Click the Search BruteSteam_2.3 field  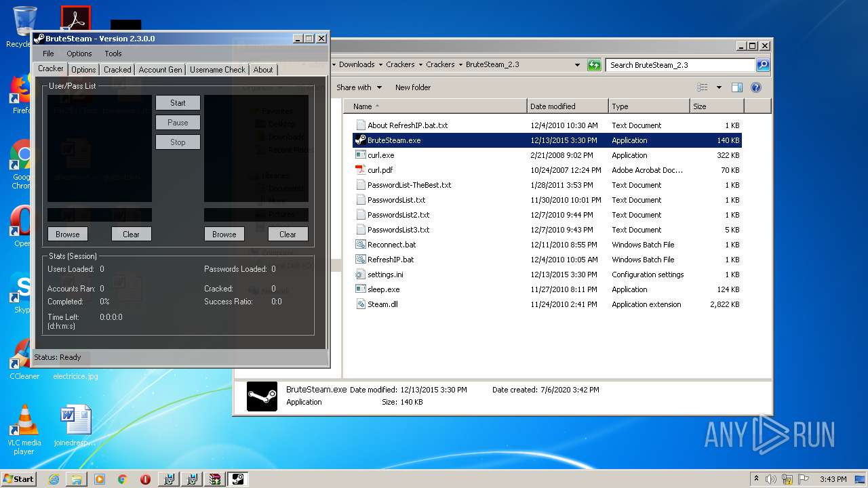click(680, 65)
